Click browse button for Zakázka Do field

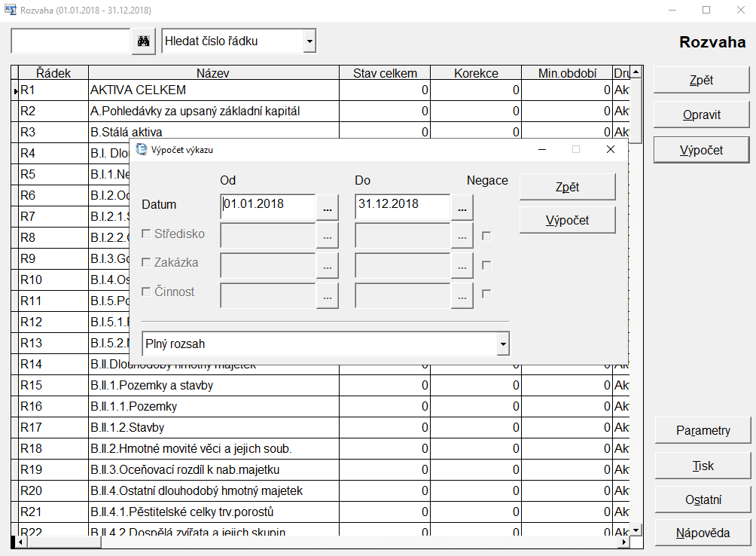[x=462, y=266]
